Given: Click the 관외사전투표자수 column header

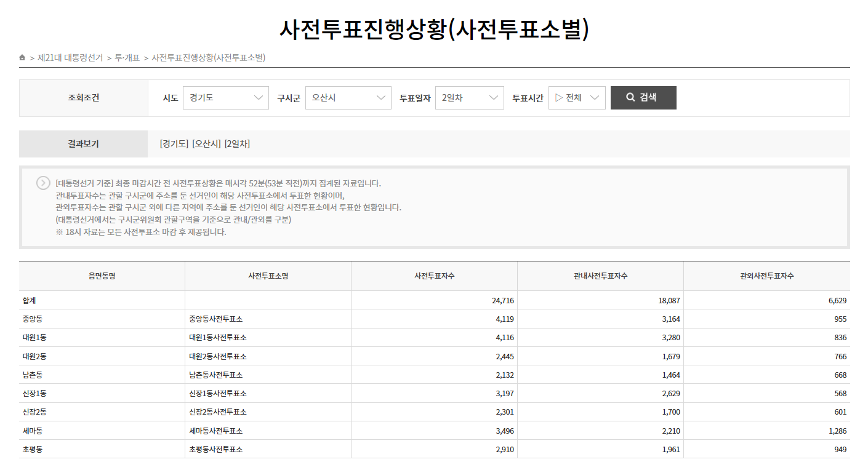Looking at the screenshot, I should pos(766,276).
